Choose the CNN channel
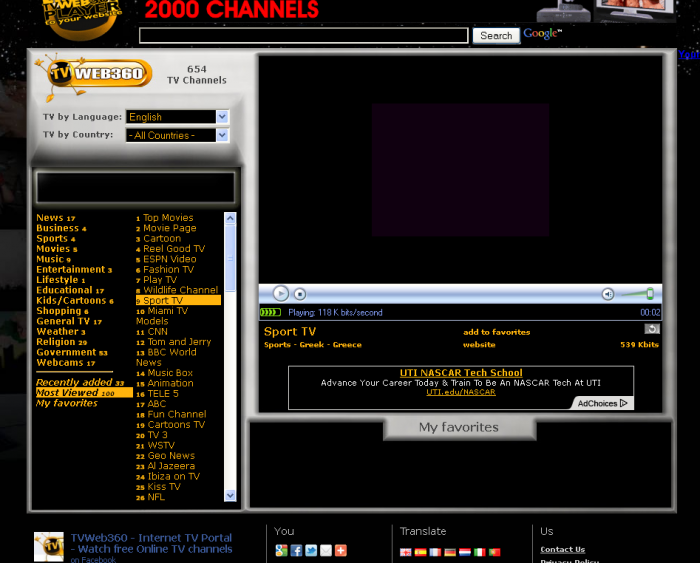 pyautogui.click(x=152, y=332)
